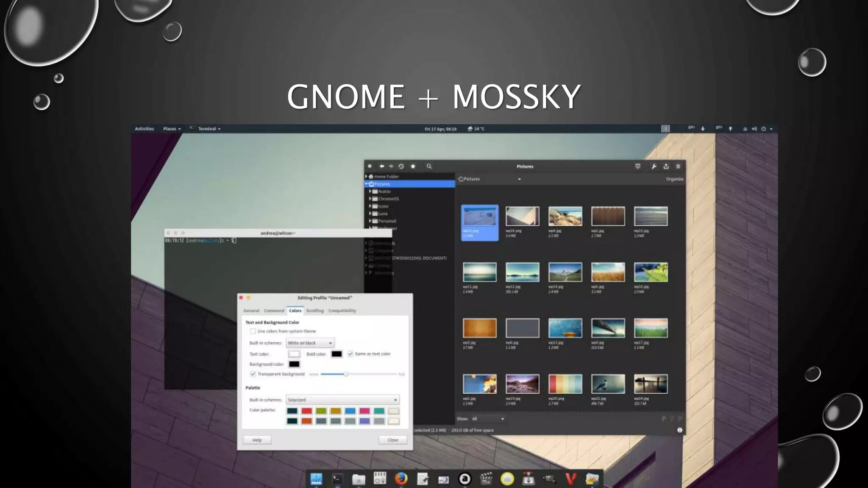Switch to the General tab
Screen dimensions: 868x488
click(251, 311)
